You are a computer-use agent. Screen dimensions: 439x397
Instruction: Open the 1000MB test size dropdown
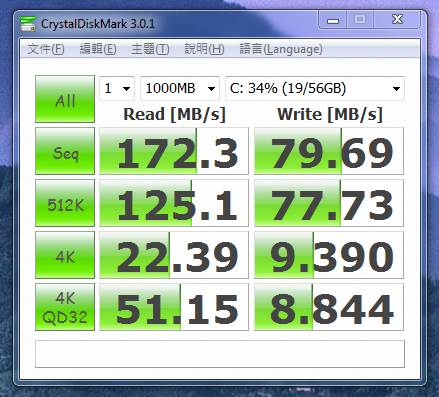pyautogui.click(x=180, y=88)
